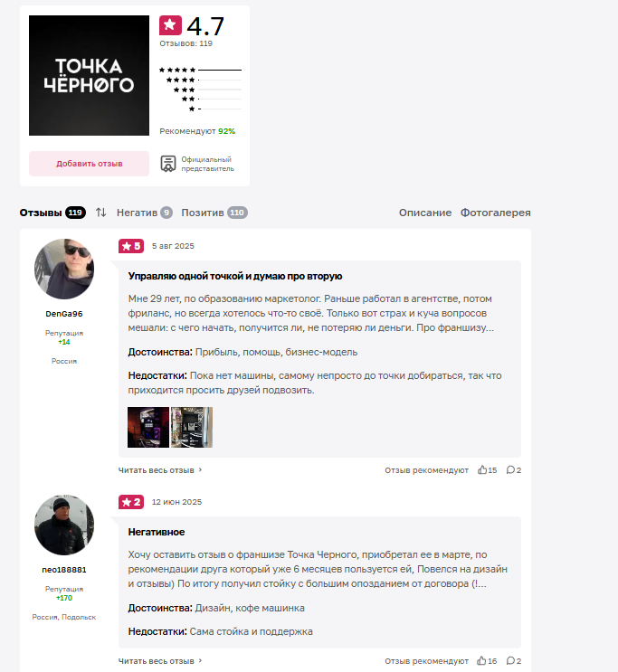Open comments on the DenGa96 review

511,470
